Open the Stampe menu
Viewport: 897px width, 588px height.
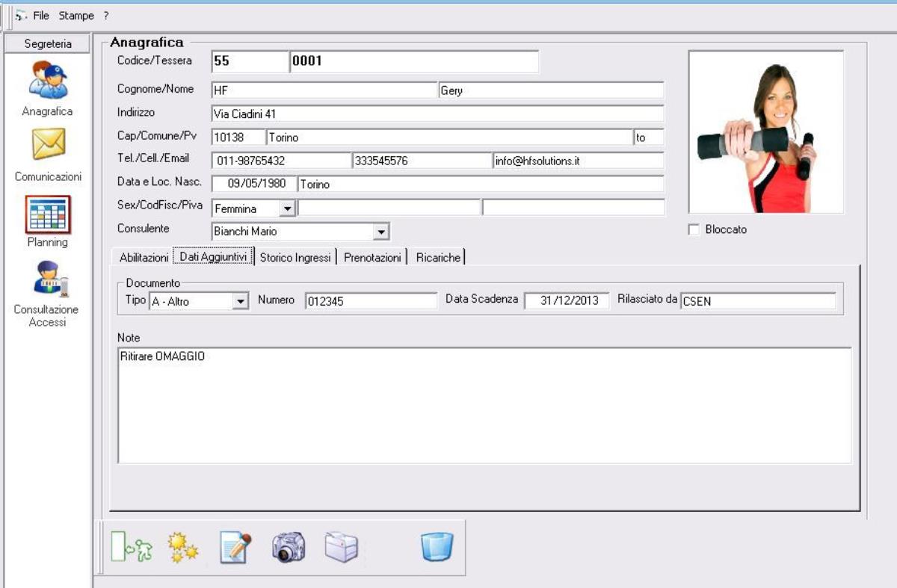pos(76,15)
